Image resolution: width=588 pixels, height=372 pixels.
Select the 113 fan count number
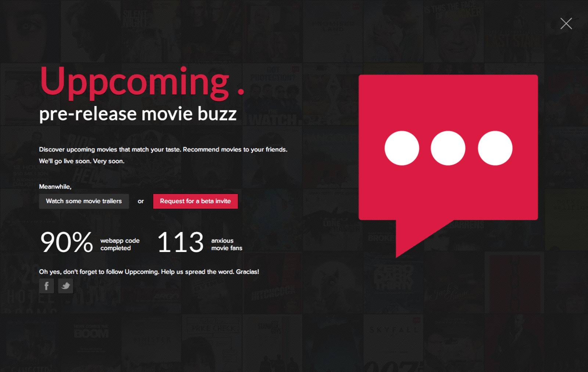click(x=180, y=242)
